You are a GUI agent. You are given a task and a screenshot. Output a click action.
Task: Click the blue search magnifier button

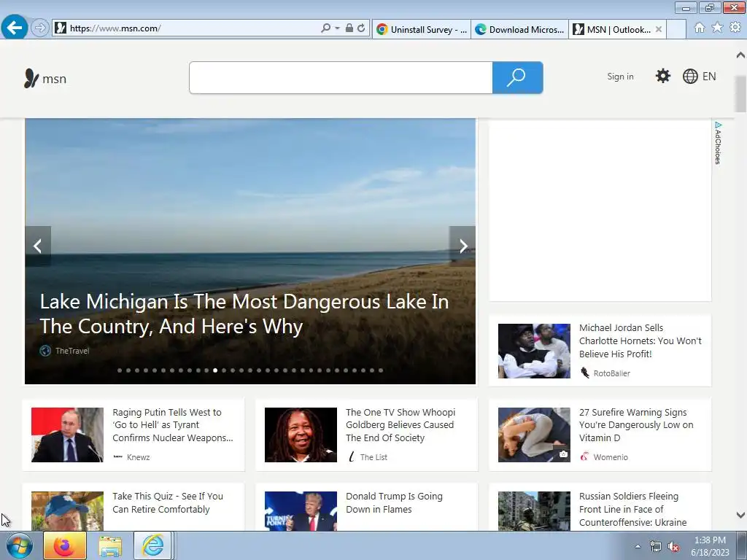[x=517, y=77]
